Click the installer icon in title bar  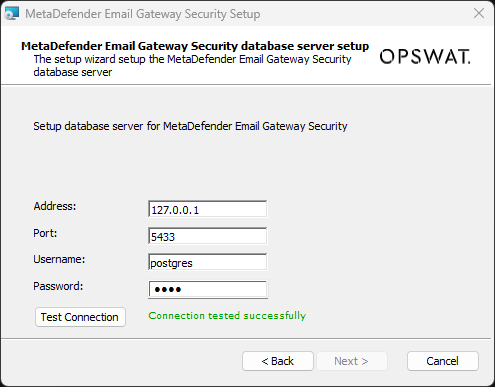pos(11,14)
